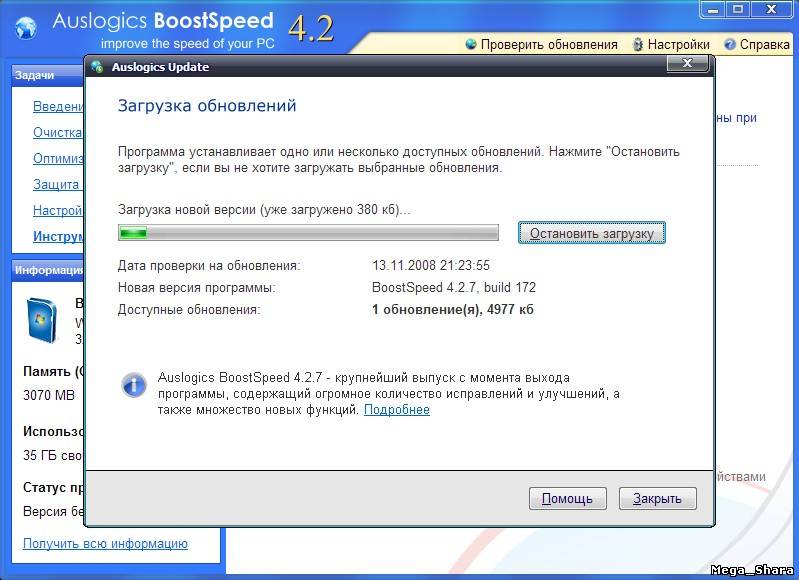Image resolution: width=799 pixels, height=580 pixels.
Task: Click the Новая версия программы label
Action: point(196,287)
